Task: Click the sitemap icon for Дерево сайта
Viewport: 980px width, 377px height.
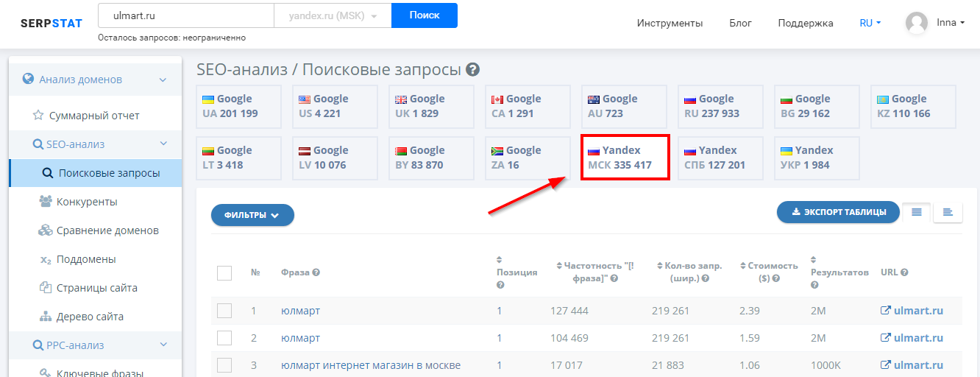Action: [x=44, y=317]
